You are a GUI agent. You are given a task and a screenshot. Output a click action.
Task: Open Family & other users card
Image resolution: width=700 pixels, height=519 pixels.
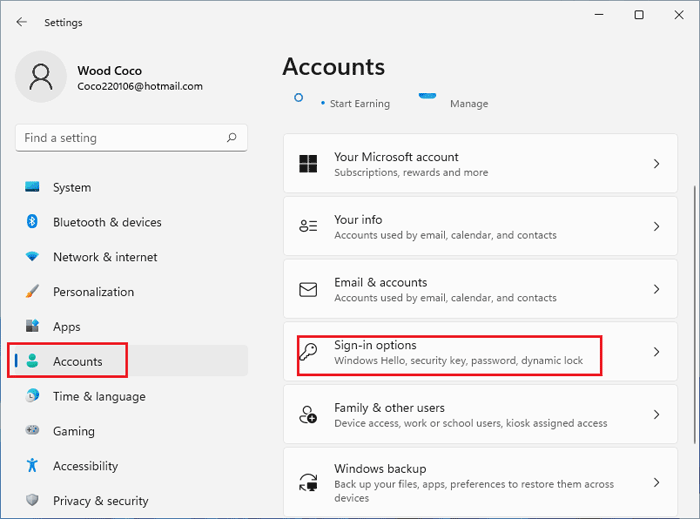coord(480,415)
